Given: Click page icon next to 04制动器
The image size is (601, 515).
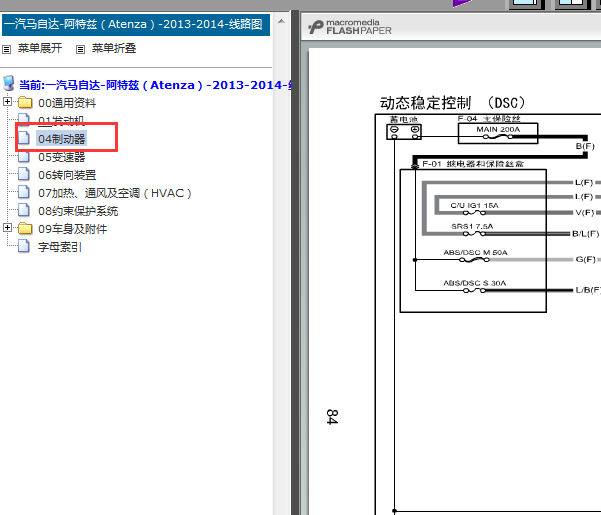Looking at the screenshot, I should point(24,138).
